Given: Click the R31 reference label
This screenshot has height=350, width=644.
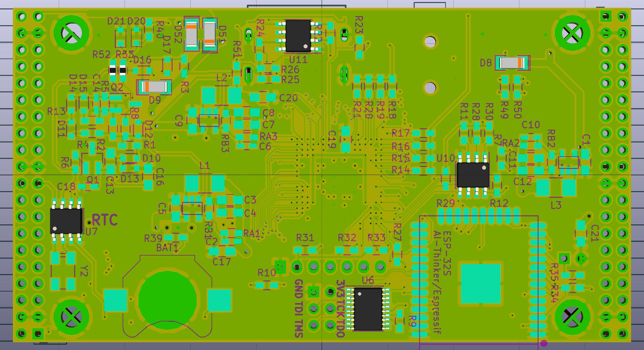Looking at the screenshot, I should (305, 238).
